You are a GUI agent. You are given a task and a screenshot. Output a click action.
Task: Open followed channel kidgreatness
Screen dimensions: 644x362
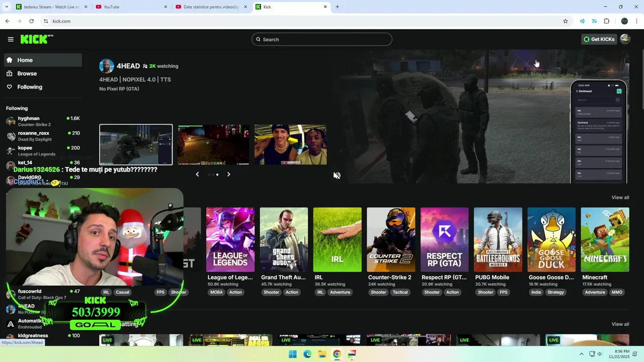[x=43, y=336]
